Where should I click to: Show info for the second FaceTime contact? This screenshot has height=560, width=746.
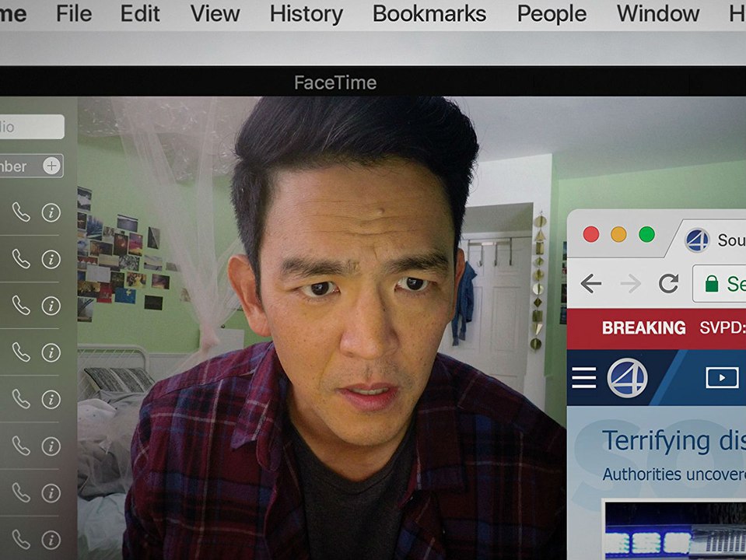51,259
